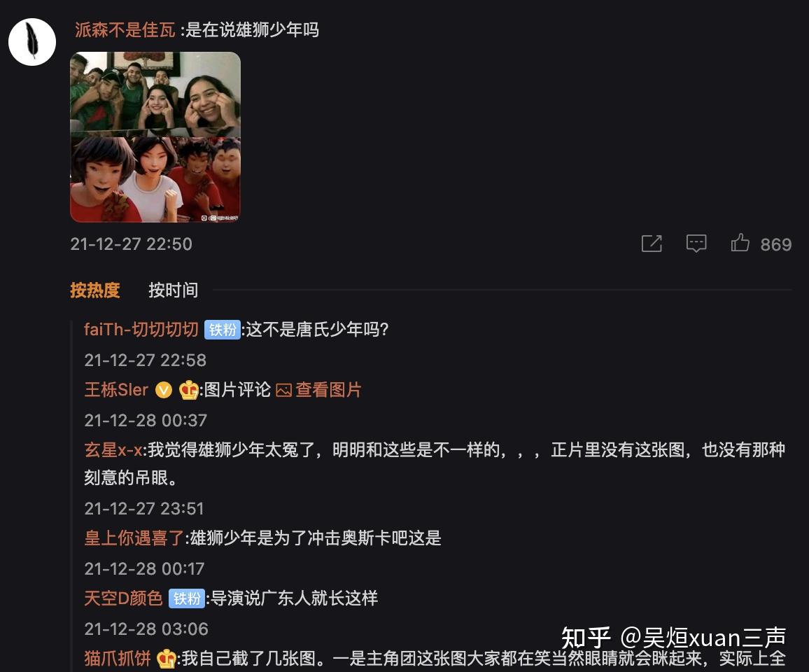Click the crown badge next to 猫爪抓饼
Viewport: 809px width, 672px height.
click(166, 659)
